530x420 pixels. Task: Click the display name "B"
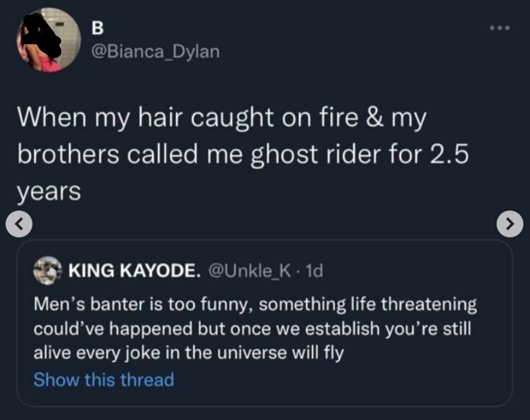[98, 28]
